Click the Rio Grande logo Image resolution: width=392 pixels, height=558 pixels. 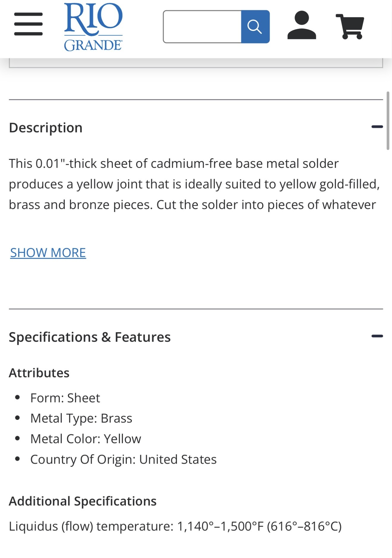[x=93, y=27]
